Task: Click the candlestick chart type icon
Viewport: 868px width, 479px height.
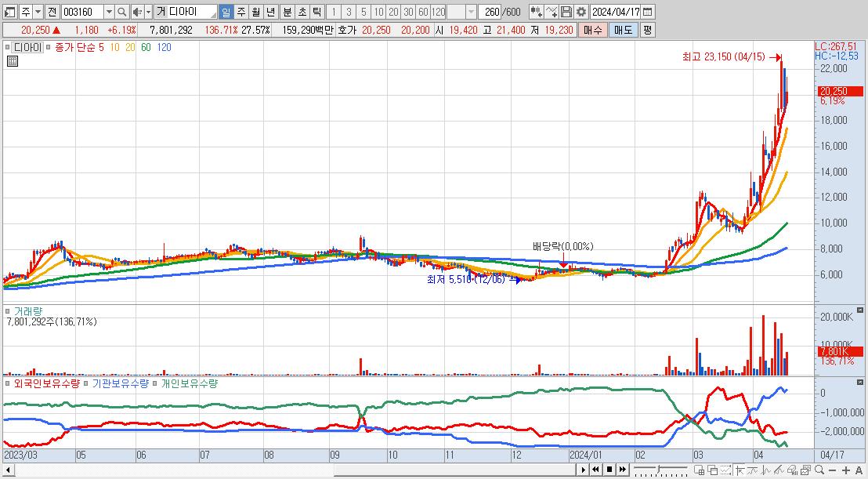Action: pyautogui.click(x=536, y=12)
